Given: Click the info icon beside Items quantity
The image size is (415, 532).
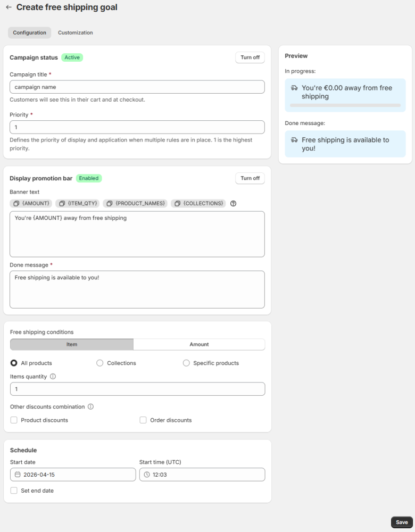Looking at the screenshot, I should pos(53,377).
